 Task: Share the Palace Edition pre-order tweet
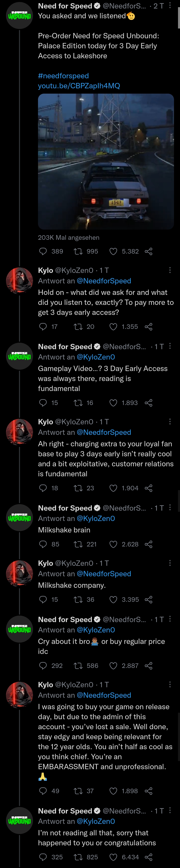[149, 251]
